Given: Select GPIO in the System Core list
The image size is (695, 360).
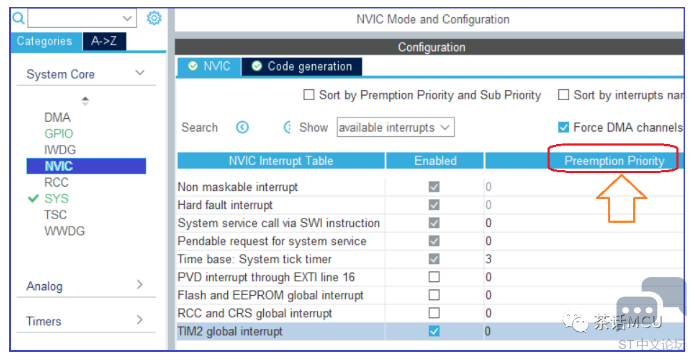Looking at the screenshot, I should point(59,133).
